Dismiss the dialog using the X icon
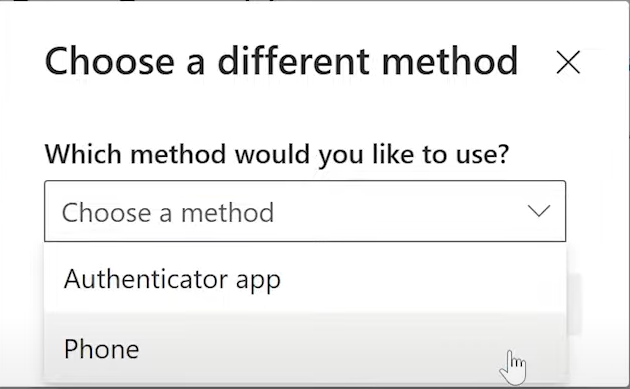The height and width of the screenshot is (389, 630). 568,62
